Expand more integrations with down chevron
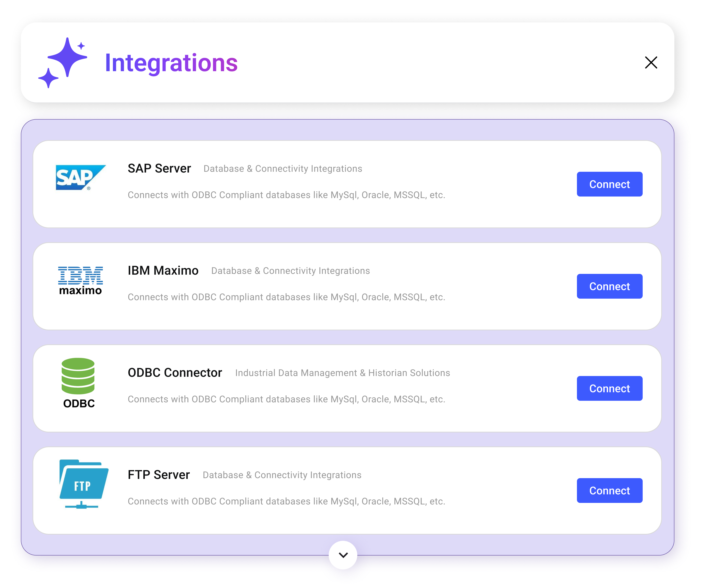The width and height of the screenshot is (703, 588). coord(343,555)
